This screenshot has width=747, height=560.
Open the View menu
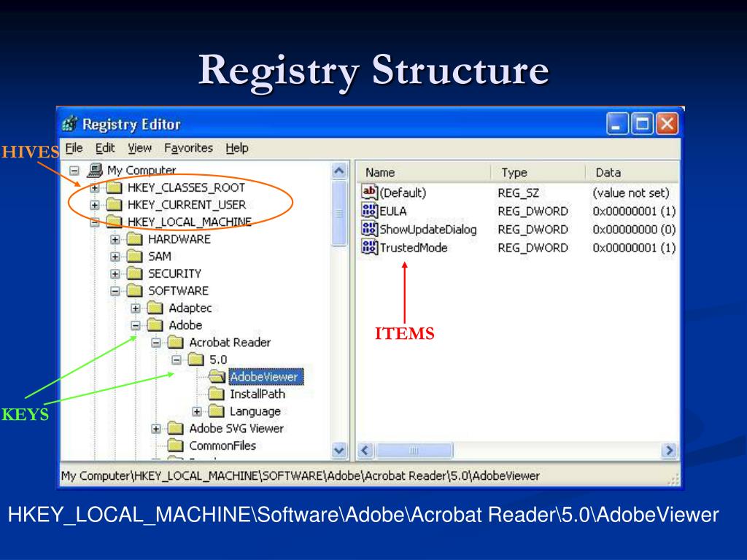pos(139,148)
